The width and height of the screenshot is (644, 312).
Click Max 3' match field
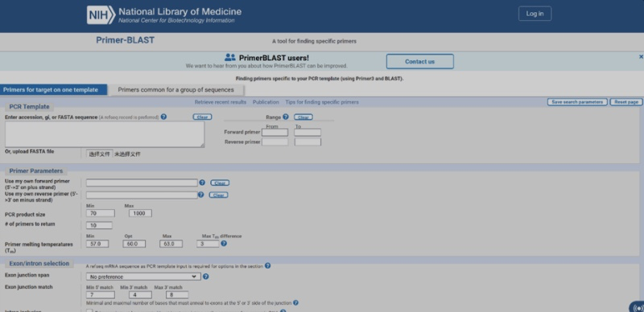coord(177,295)
